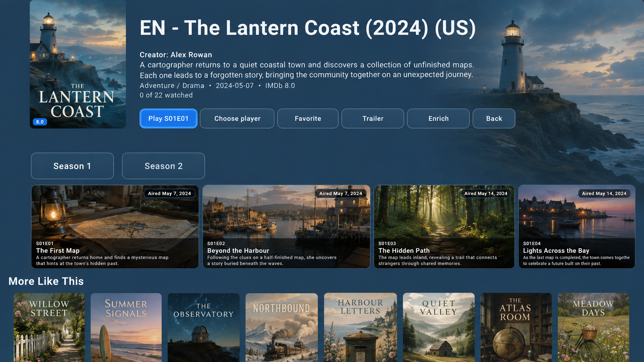Viewport: 644px width, 362px height.
Task: Open the Northbound recommendation
Action: (282, 327)
